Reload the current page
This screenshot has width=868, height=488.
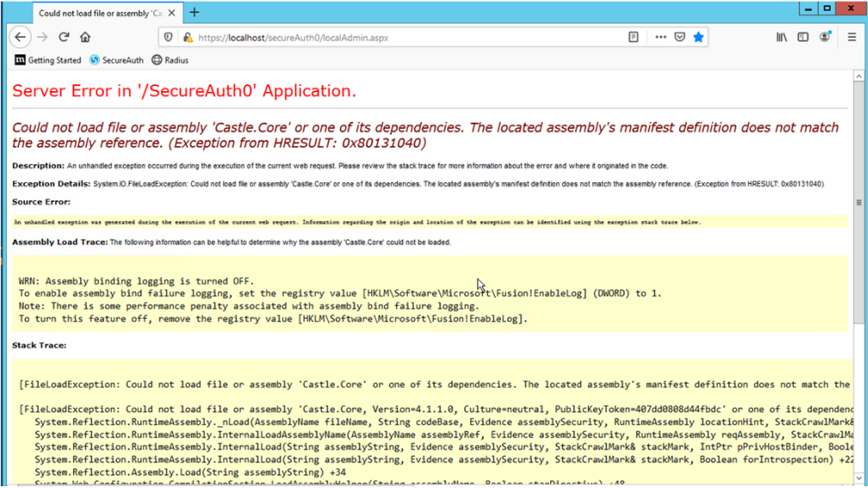click(64, 37)
